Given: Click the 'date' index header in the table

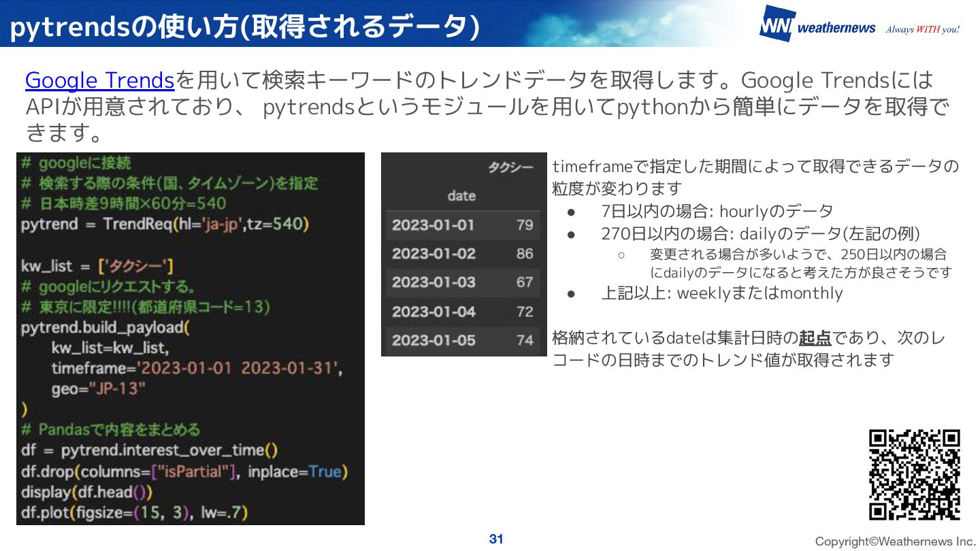Looking at the screenshot, I should tap(461, 196).
